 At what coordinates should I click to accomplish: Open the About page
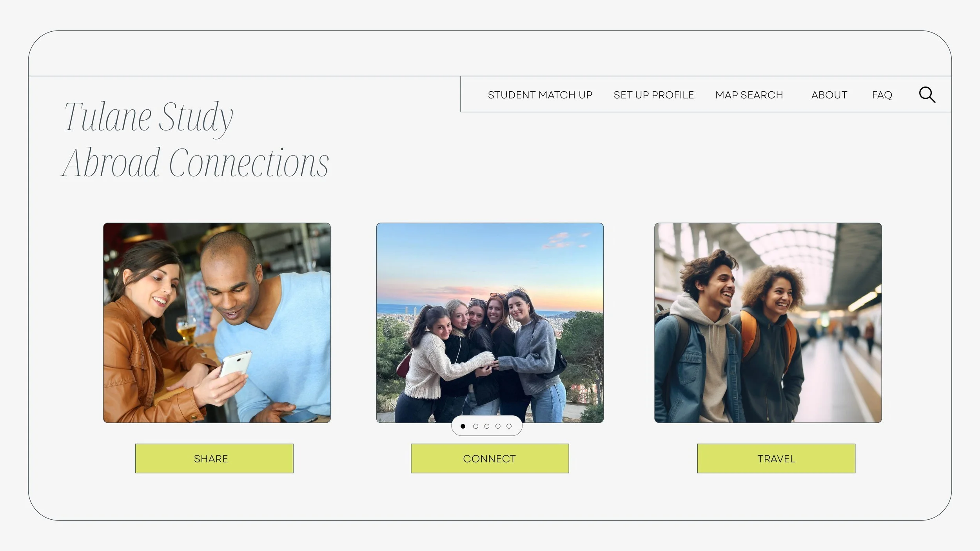pyautogui.click(x=829, y=95)
